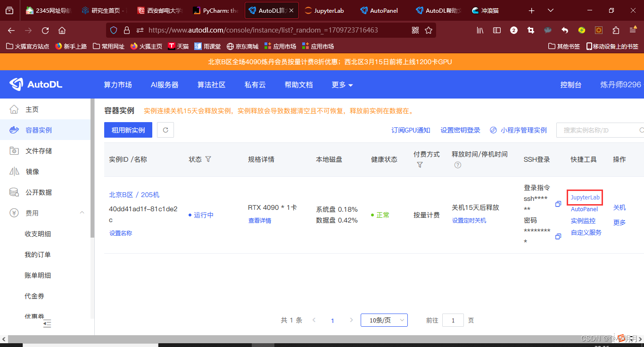Open JupyterLab quick tool link
The height and width of the screenshot is (347, 644).
click(585, 198)
